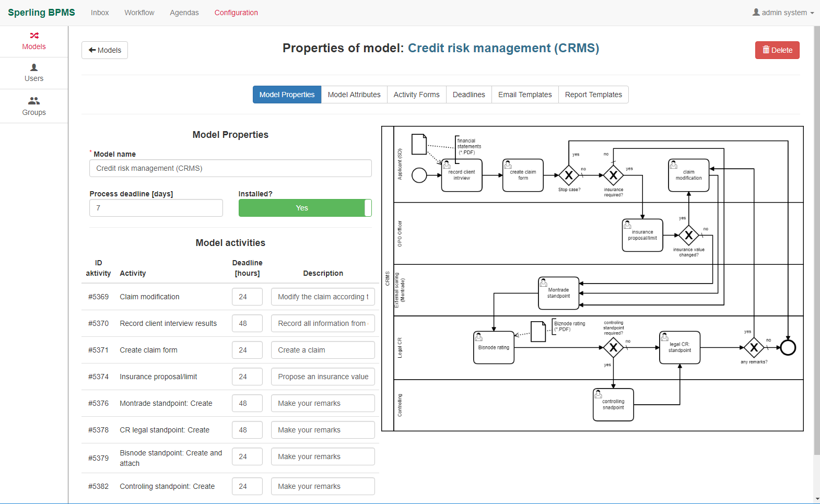
Task: Click the Biznode rating PDF document icon
Action: [538, 332]
